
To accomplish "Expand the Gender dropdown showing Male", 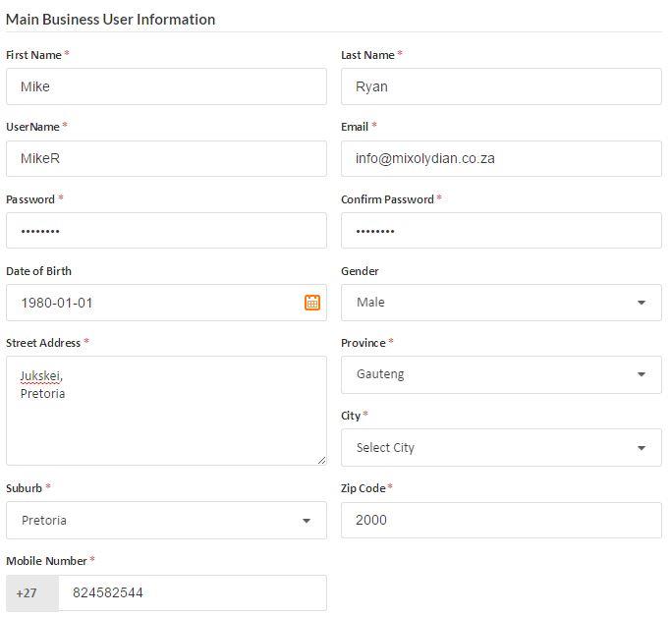I will point(501,303).
